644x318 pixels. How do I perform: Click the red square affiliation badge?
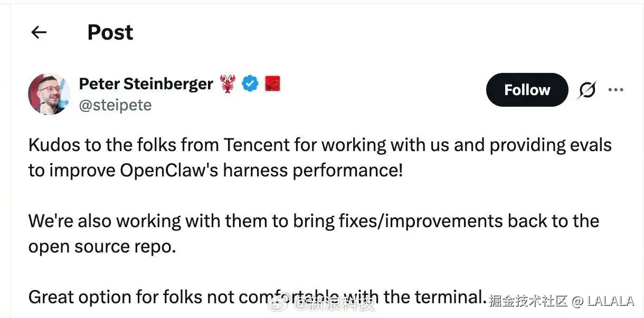point(272,83)
